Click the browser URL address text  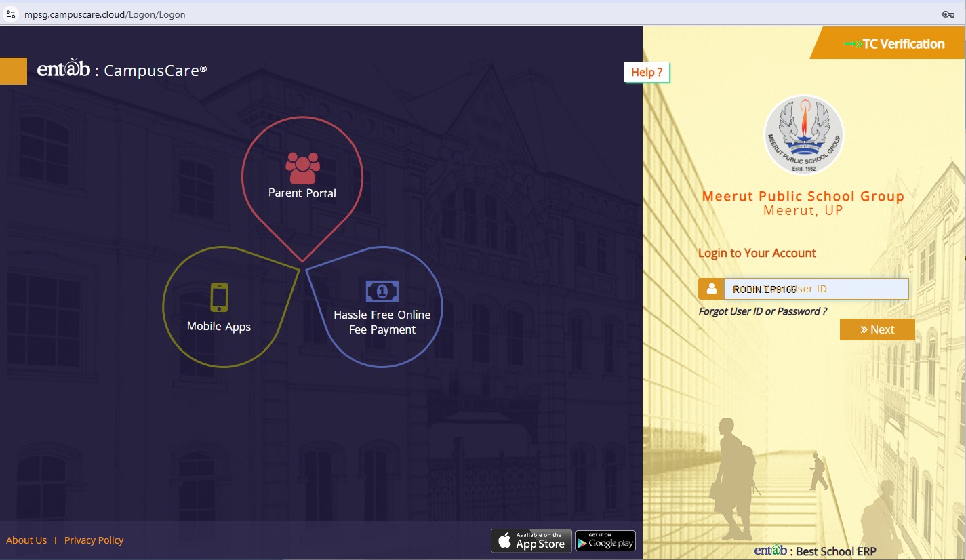[105, 14]
